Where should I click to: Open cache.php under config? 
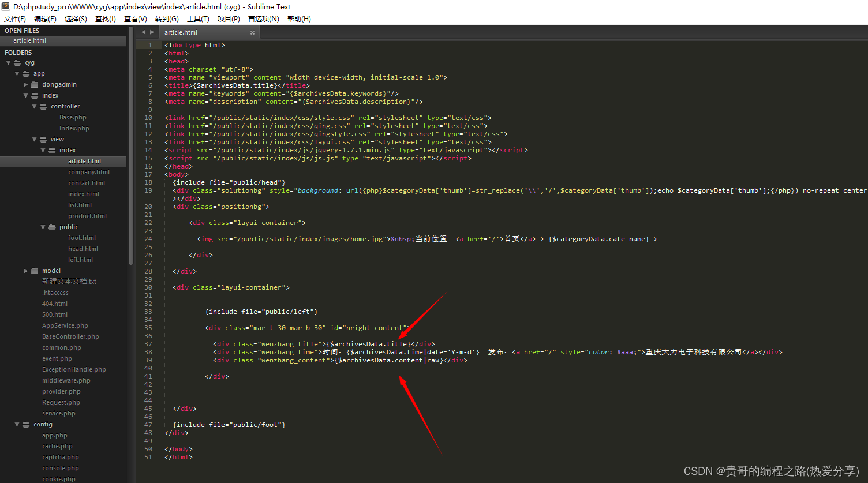tap(57, 446)
